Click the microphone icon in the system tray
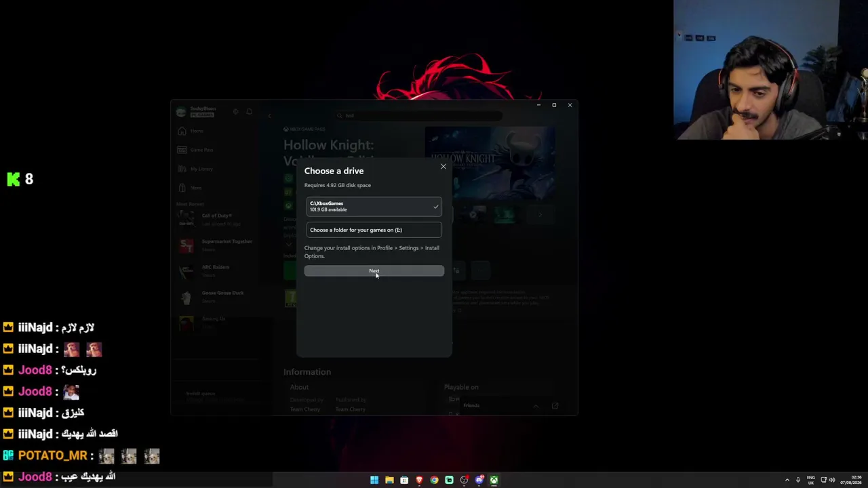This screenshot has height=488, width=868. coord(798,480)
